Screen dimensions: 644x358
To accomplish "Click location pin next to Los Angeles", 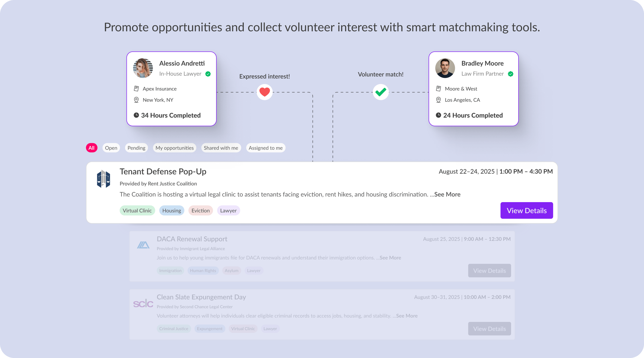I will (439, 100).
